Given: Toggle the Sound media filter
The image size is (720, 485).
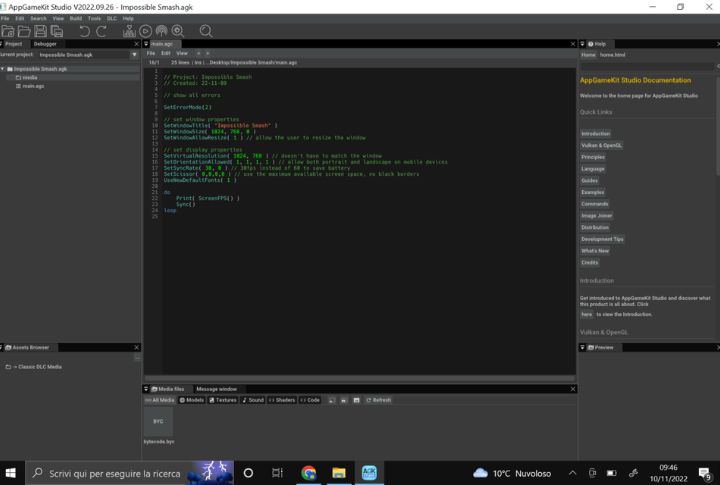Looking at the screenshot, I should point(253,400).
